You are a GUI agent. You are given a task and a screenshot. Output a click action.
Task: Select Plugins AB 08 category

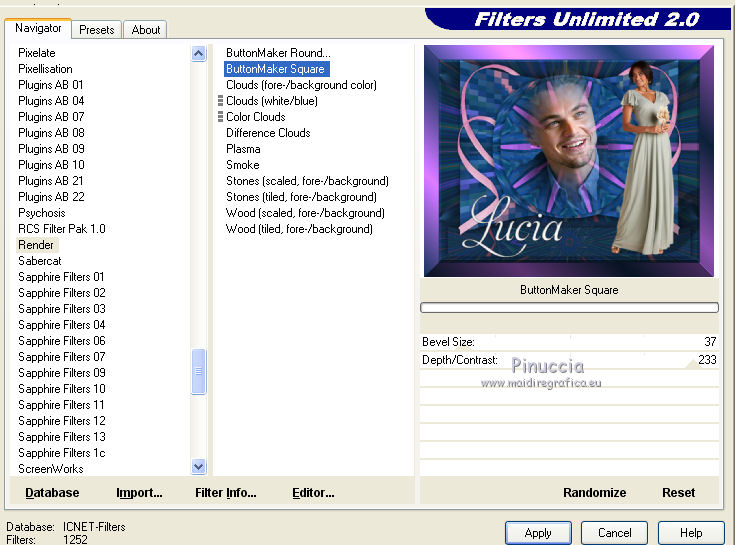click(x=51, y=133)
